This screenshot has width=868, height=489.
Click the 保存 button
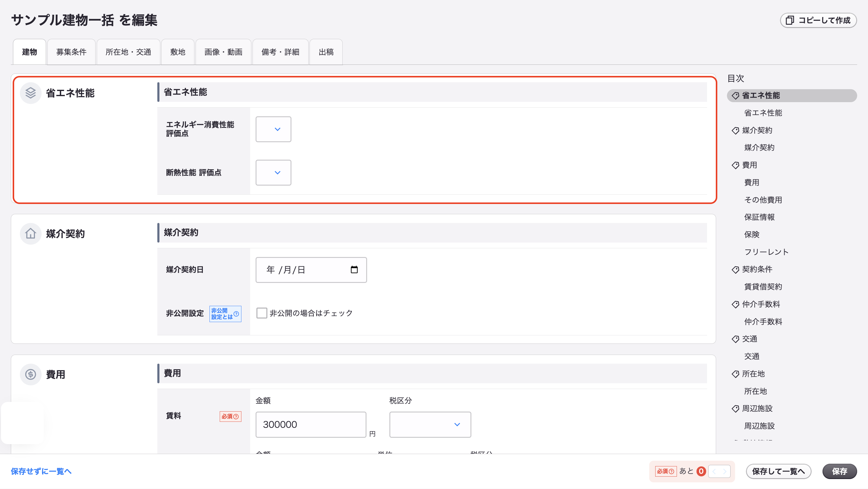tap(839, 471)
